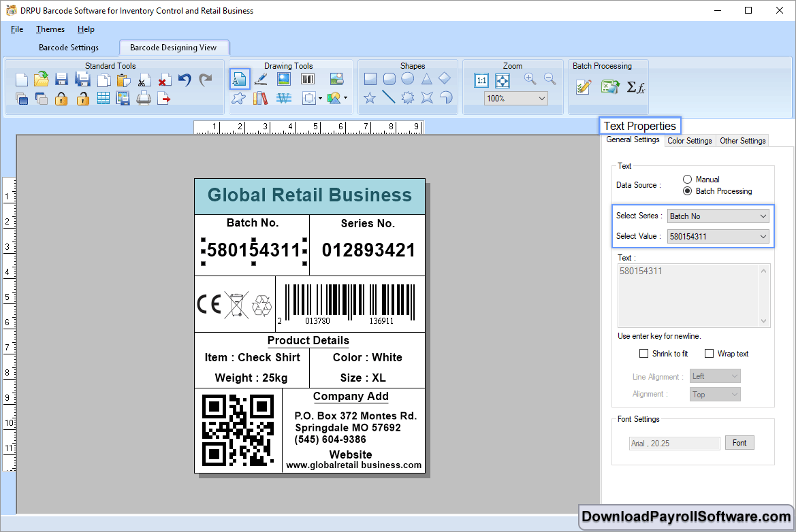Click the Save All icon
The image size is (796, 532).
click(82, 80)
